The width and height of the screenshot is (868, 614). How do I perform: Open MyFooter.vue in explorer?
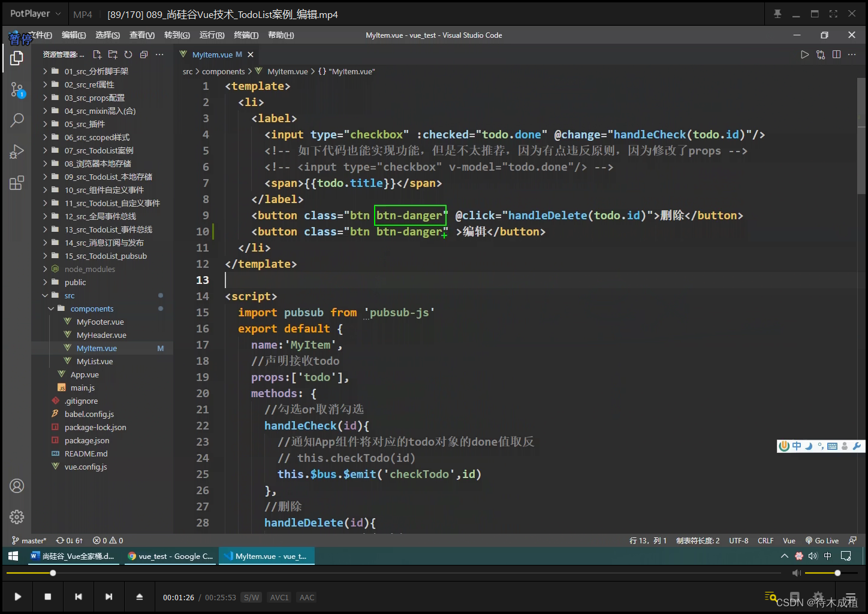tap(100, 322)
